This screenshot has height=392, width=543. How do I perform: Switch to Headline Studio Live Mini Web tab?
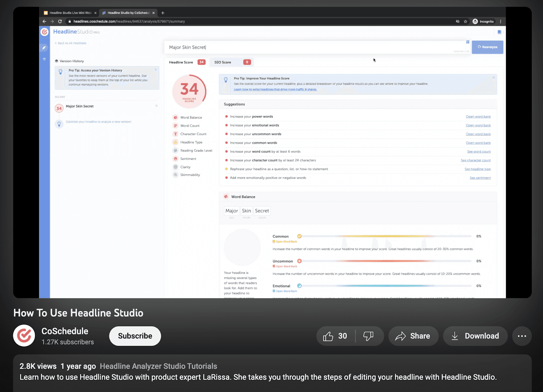click(70, 13)
